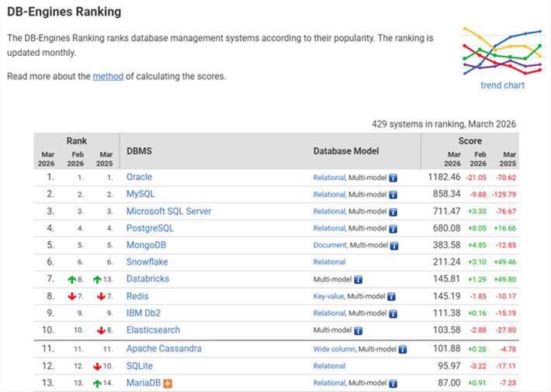Click the info icon in MySQL row
The width and height of the screenshot is (551, 392).
(x=393, y=195)
